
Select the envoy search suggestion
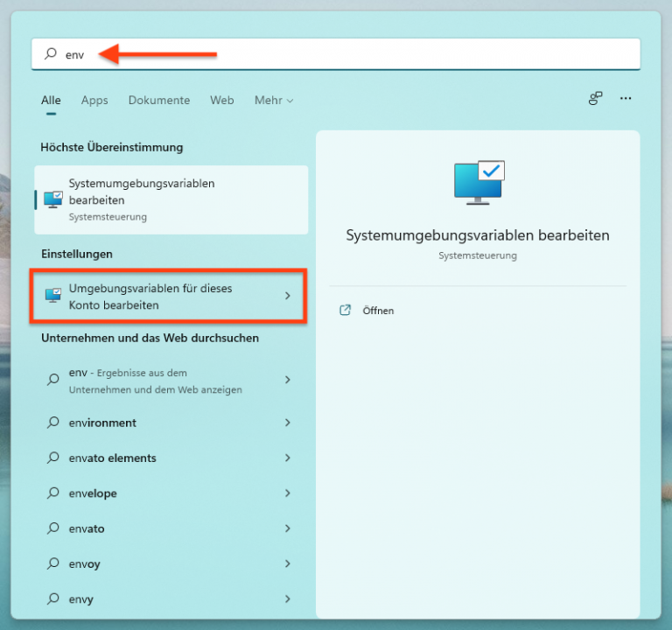171,563
